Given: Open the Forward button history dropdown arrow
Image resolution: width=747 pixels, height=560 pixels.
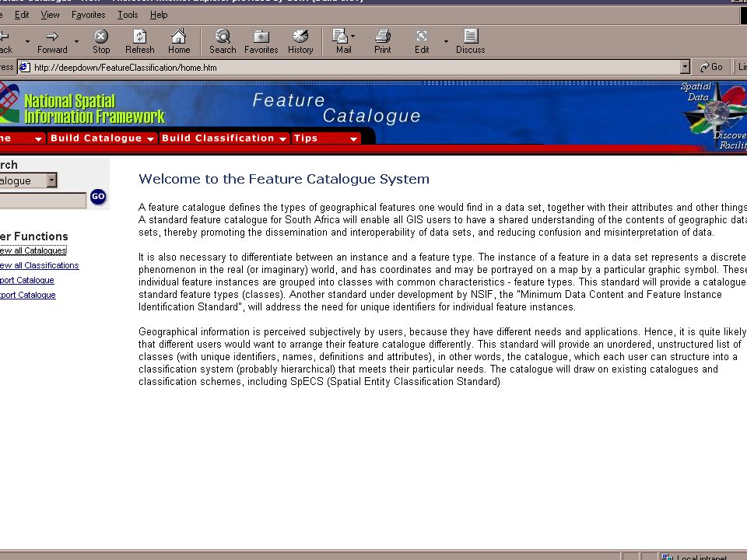Looking at the screenshot, I should click(x=76, y=41).
